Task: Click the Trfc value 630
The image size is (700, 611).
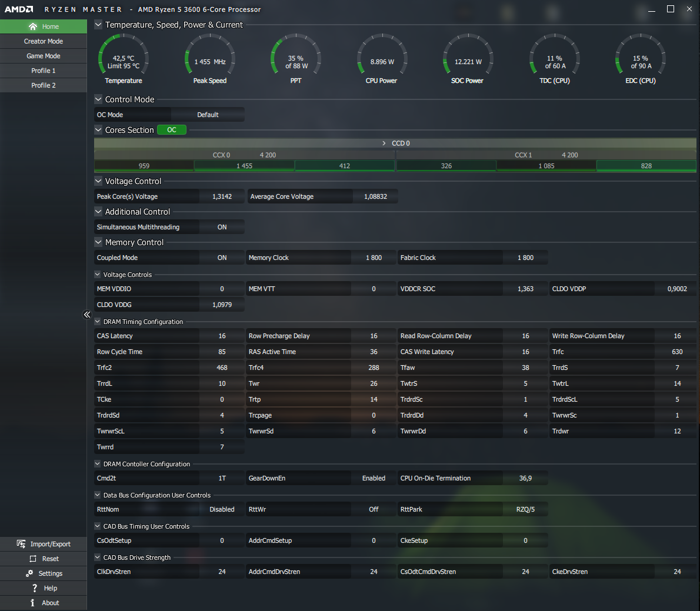Action: (x=677, y=352)
